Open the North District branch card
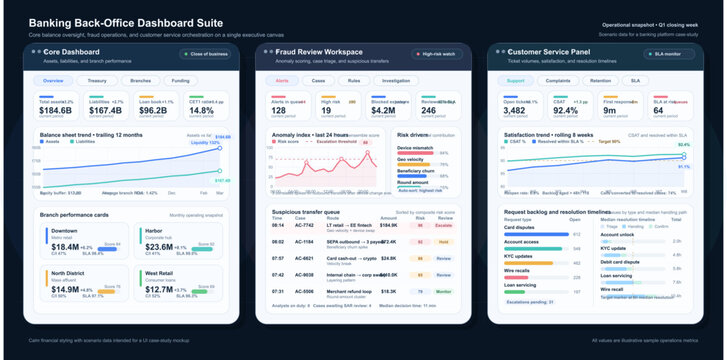 (84, 283)
